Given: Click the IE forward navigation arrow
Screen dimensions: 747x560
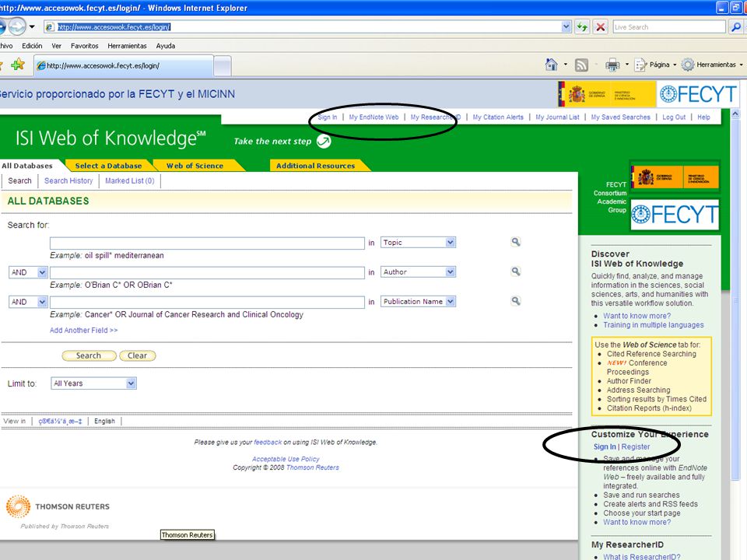Looking at the screenshot, I should [17, 26].
